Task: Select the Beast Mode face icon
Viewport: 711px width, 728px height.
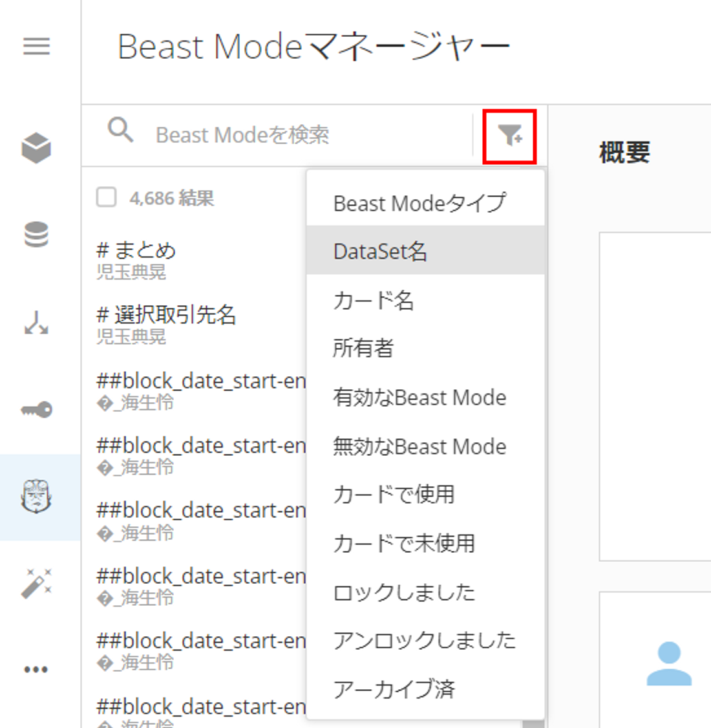Action: [36, 497]
